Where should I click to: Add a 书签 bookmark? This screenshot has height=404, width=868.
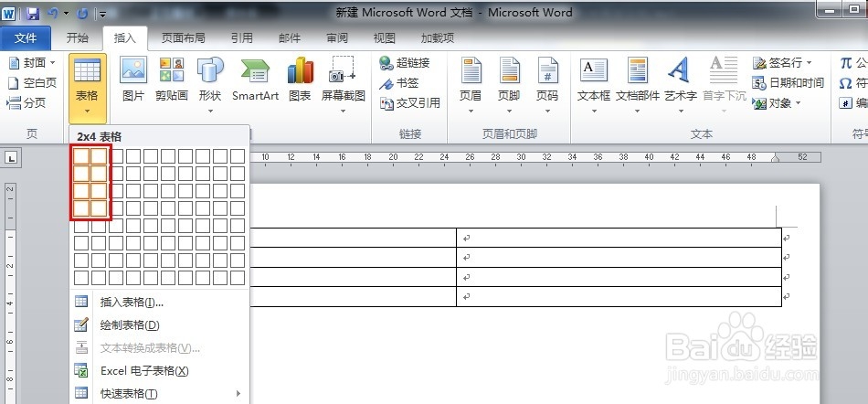(x=399, y=83)
